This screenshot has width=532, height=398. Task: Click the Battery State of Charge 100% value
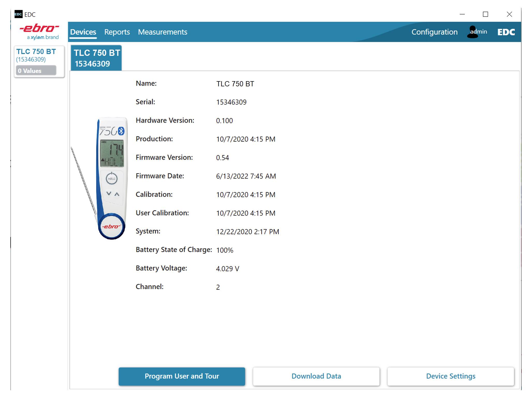click(x=225, y=250)
